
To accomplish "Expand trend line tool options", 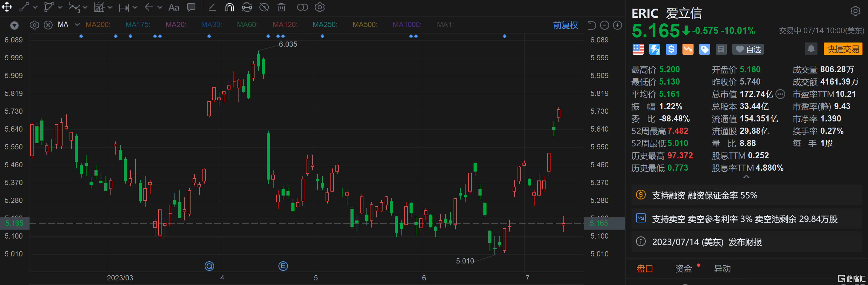I will tap(35, 7).
